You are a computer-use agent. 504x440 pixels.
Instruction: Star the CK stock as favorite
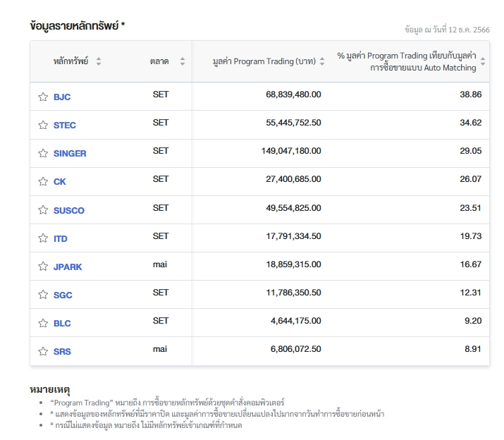(x=43, y=181)
